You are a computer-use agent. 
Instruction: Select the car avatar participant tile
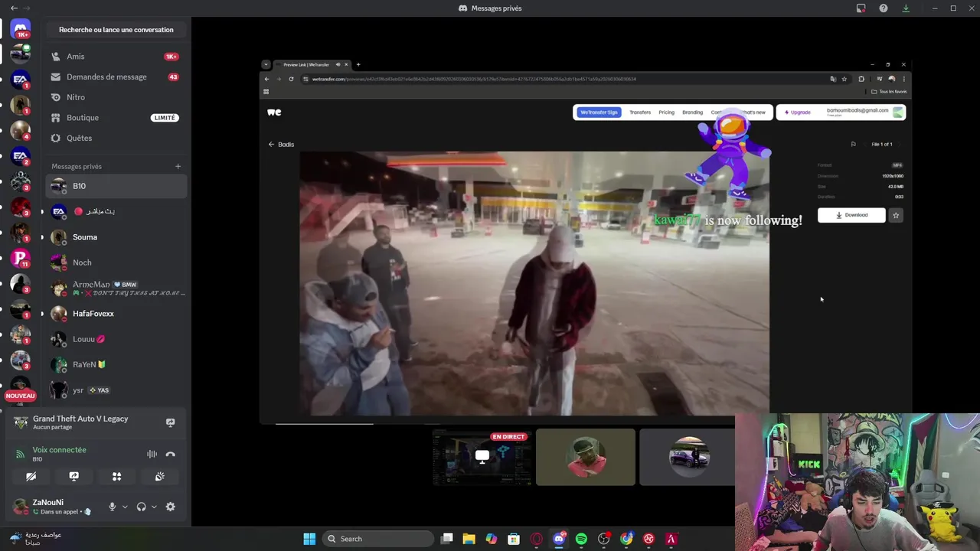(x=687, y=457)
